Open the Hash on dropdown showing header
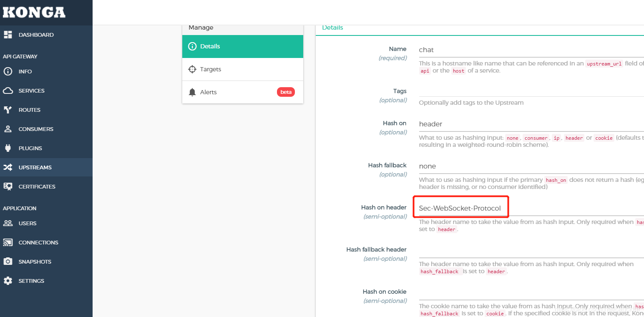This screenshot has width=644, height=317. [x=531, y=124]
